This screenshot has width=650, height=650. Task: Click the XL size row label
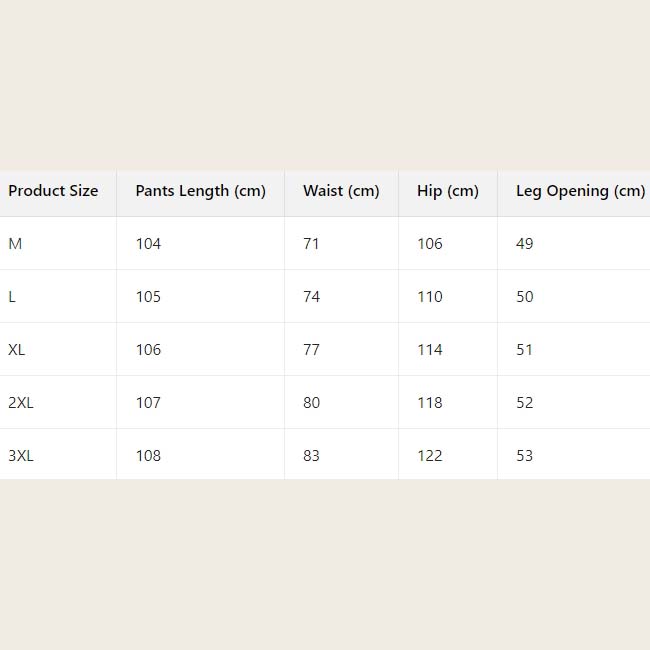click(17, 350)
